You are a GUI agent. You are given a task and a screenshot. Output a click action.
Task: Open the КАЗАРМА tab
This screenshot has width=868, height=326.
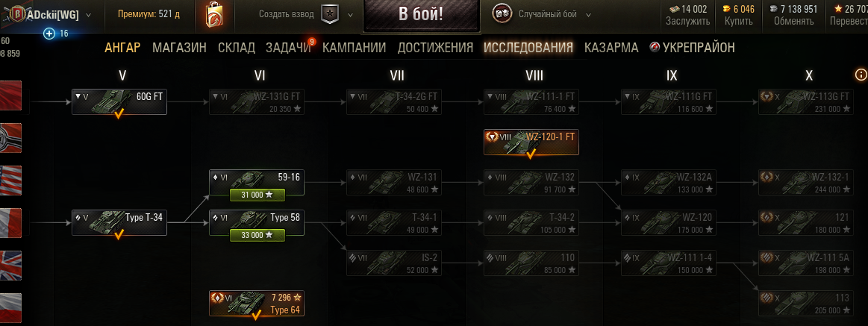point(611,48)
